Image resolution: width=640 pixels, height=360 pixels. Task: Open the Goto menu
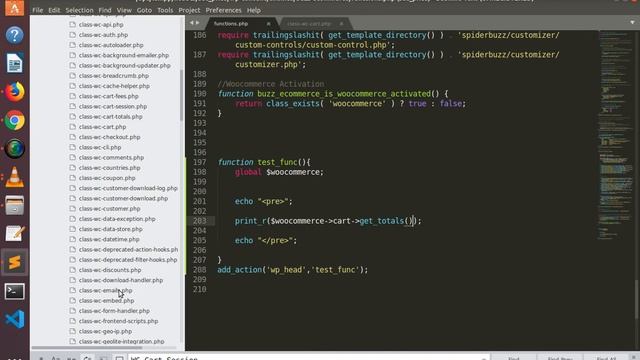(144, 10)
